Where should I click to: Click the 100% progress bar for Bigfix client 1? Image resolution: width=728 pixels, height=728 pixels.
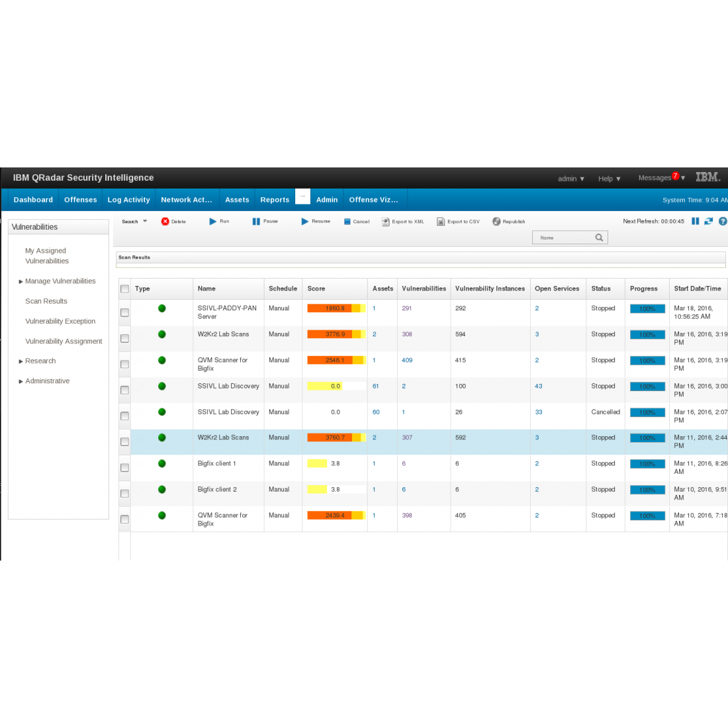(x=647, y=464)
